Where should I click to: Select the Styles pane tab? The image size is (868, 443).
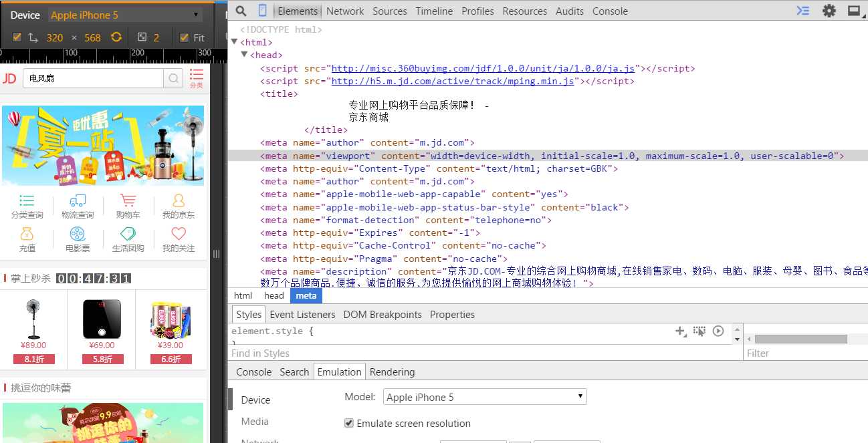249,314
